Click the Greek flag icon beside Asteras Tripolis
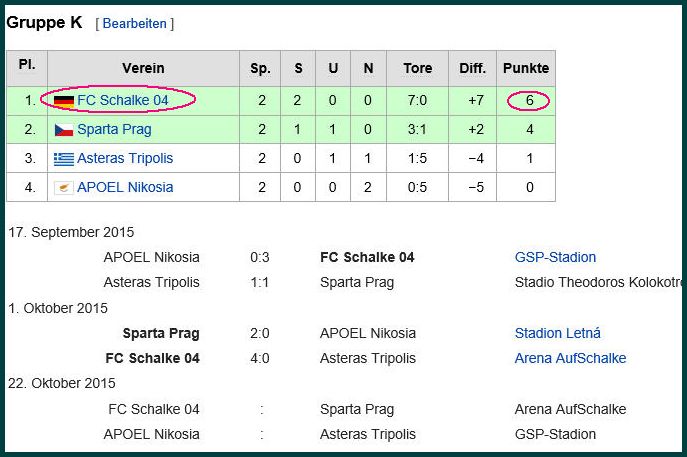 click(64, 159)
